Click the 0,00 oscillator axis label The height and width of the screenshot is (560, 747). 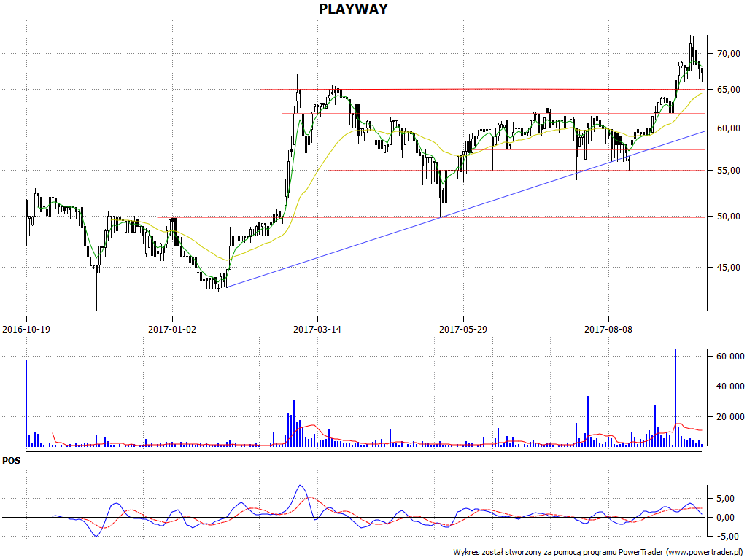pyautogui.click(x=726, y=518)
